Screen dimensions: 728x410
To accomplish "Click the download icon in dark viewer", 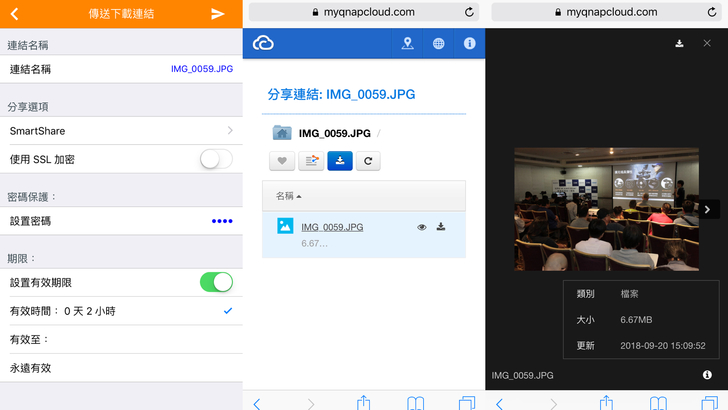I will pyautogui.click(x=679, y=44).
